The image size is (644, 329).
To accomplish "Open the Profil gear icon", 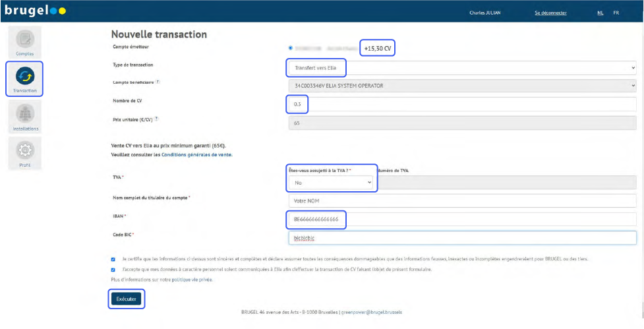I will [24, 151].
